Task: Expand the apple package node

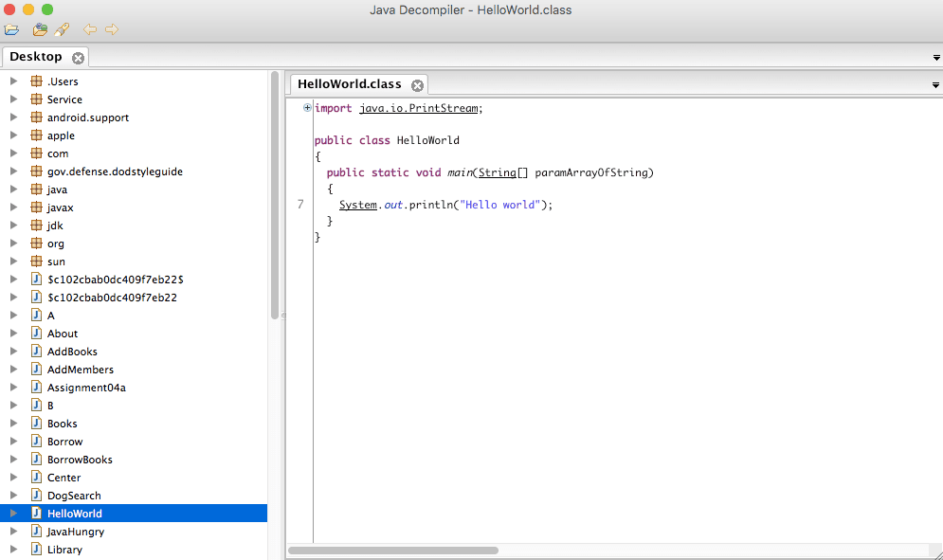Action: pos(14,135)
